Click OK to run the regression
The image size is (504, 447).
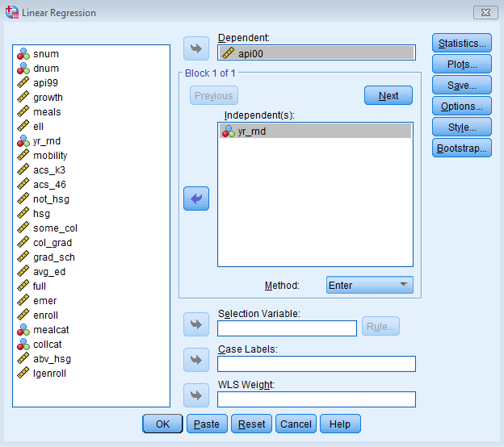(x=163, y=424)
